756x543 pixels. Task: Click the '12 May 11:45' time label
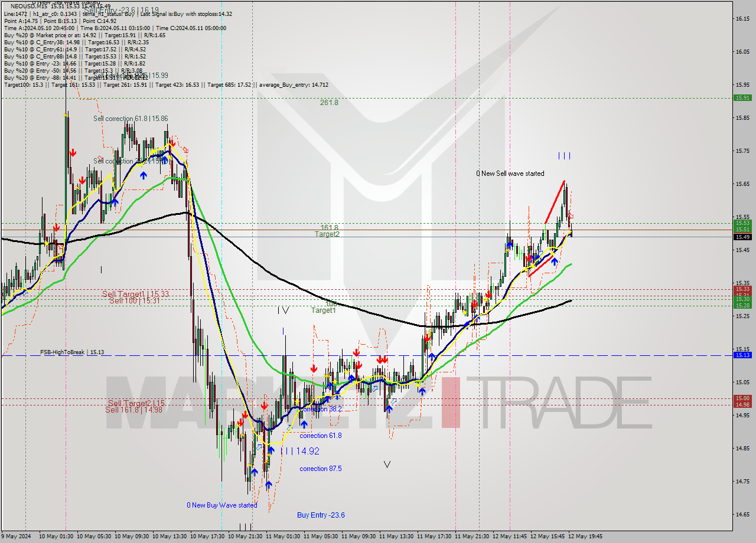pyautogui.click(x=511, y=537)
